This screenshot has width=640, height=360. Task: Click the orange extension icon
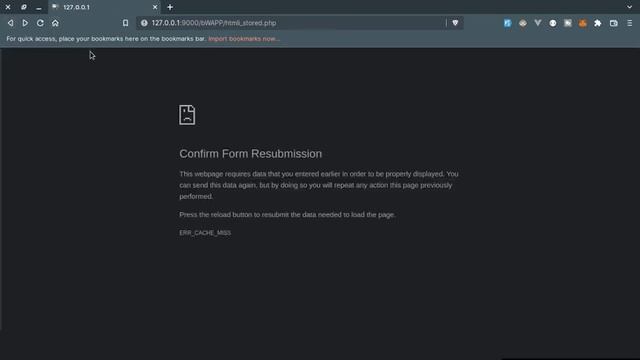582,23
